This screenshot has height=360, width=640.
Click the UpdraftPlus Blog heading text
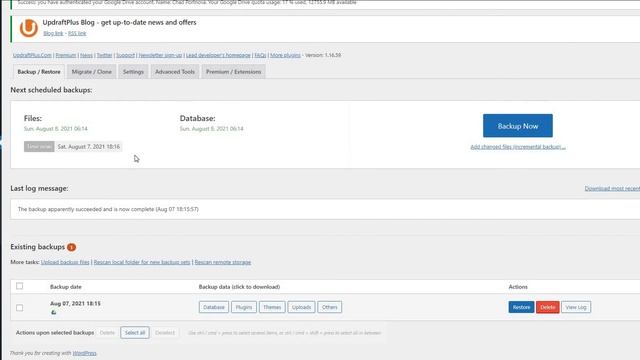119,22
